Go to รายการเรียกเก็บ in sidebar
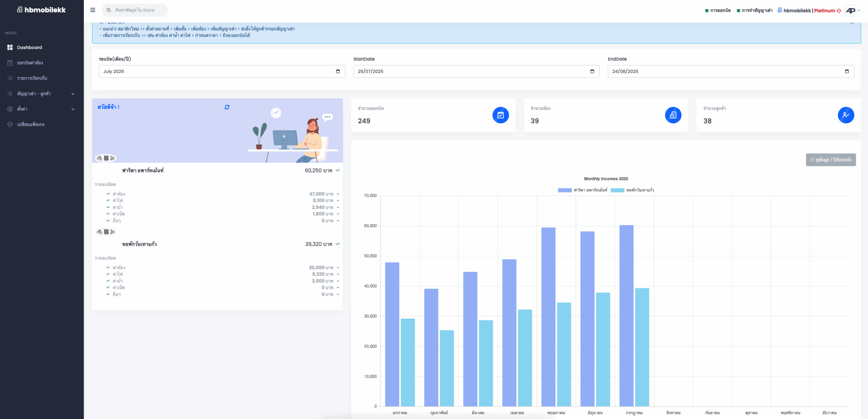 coord(32,78)
